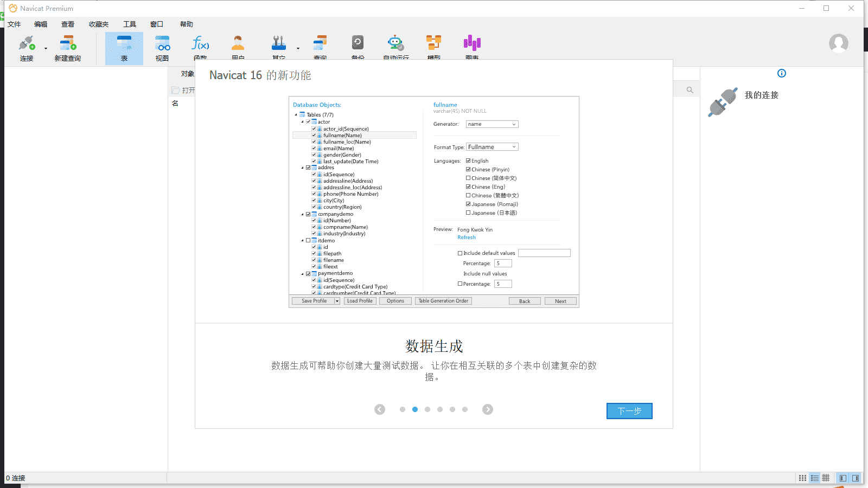868x488 pixels.
Task: Expand the dropdown arrow beside the tools icon
Action: pyautogui.click(x=298, y=49)
